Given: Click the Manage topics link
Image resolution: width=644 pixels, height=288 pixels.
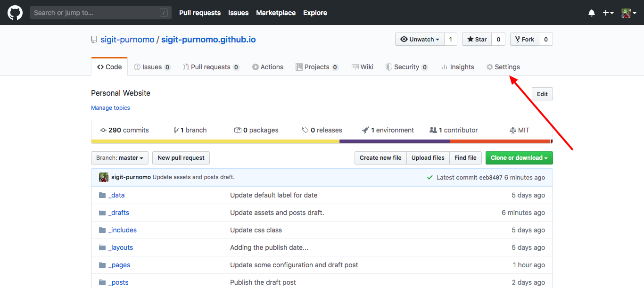Looking at the screenshot, I should point(110,108).
